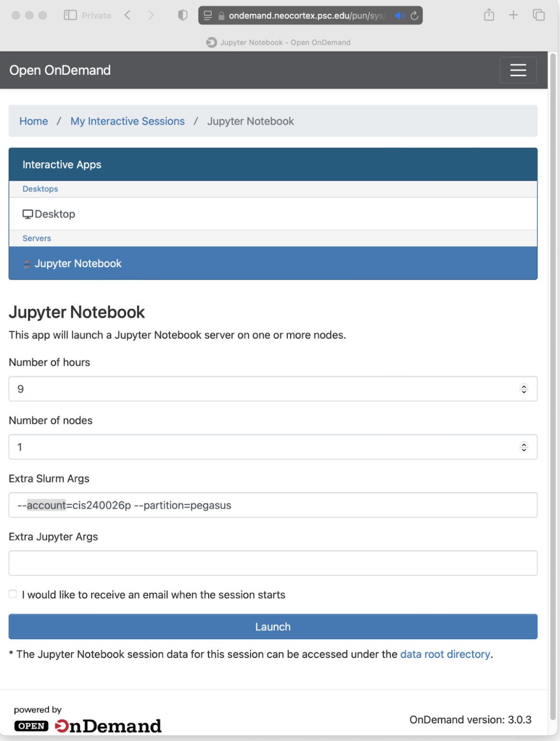This screenshot has width=560, height=741.
Task: Open the My Interactive Sessions breadcrumb
Action: (128, 121)
